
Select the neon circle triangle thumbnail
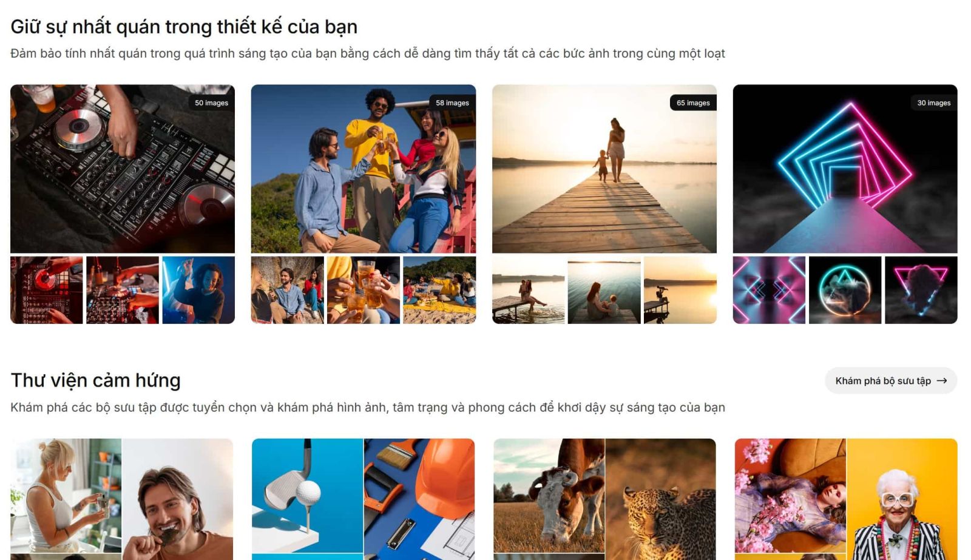pyautogui.click(x=845, y=290)
